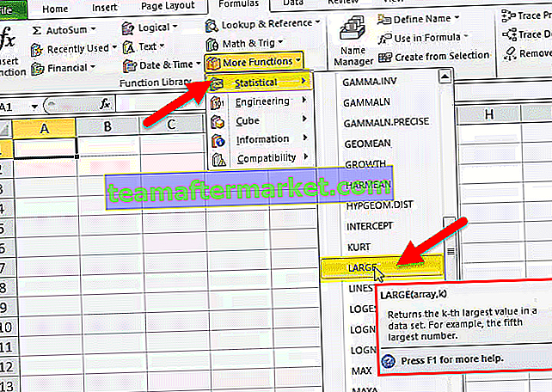The width and height of the screenshot is (552, 392).
Task: Open the Recently Used functions icon
Action: click(x=36, y=49)
